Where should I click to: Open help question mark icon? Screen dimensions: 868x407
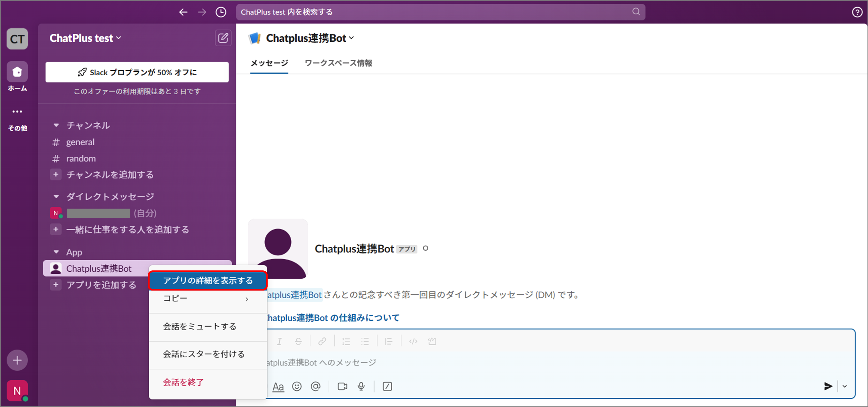pyautogui.click(x=857, y=12)
